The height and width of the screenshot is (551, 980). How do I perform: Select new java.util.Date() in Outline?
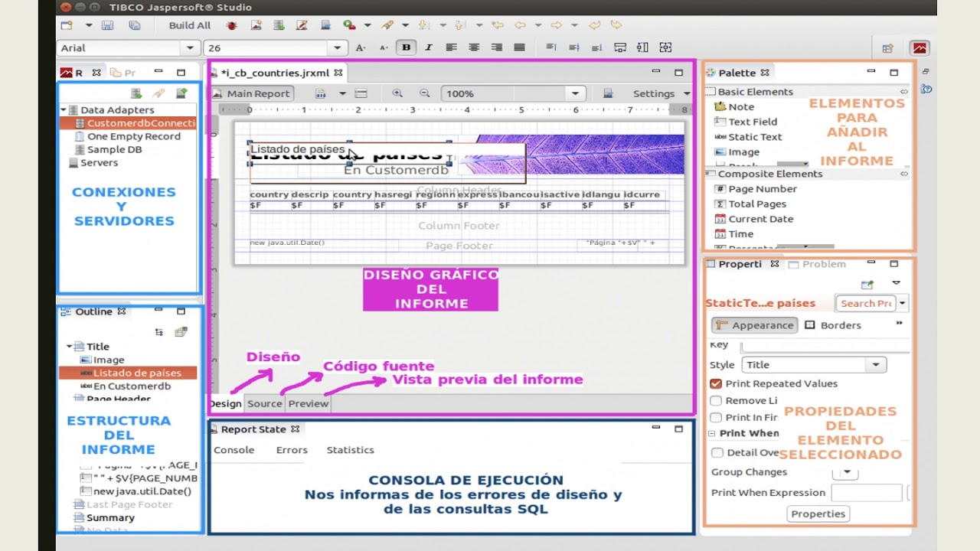tap(136, 491)
